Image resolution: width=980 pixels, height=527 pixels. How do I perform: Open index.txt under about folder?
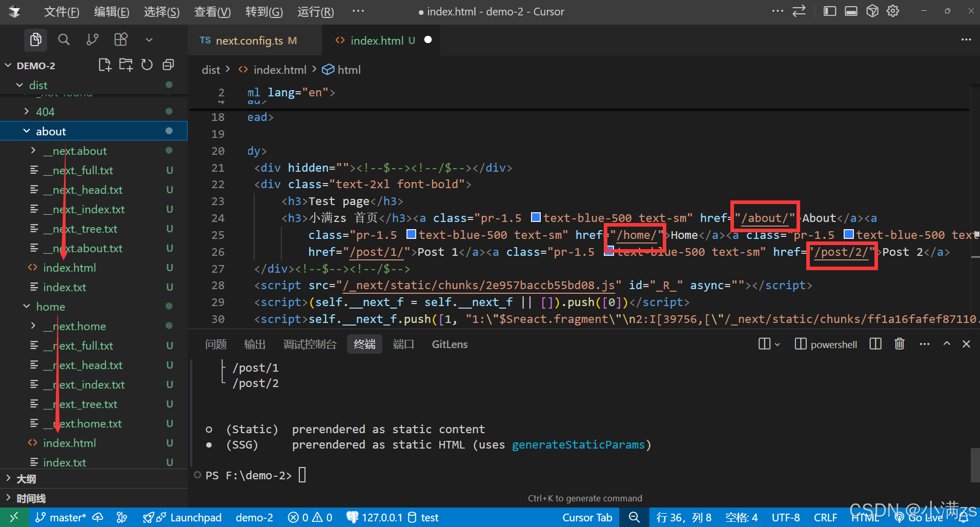65,287
